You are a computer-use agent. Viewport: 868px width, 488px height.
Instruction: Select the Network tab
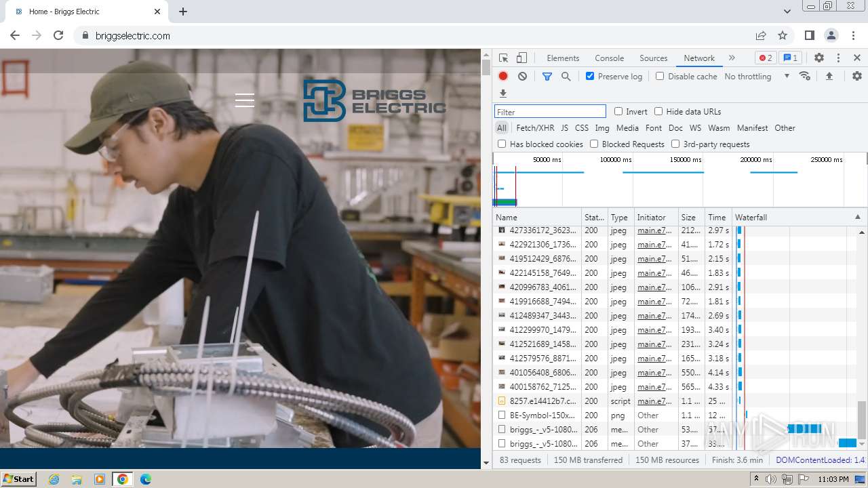coord(699,58)
